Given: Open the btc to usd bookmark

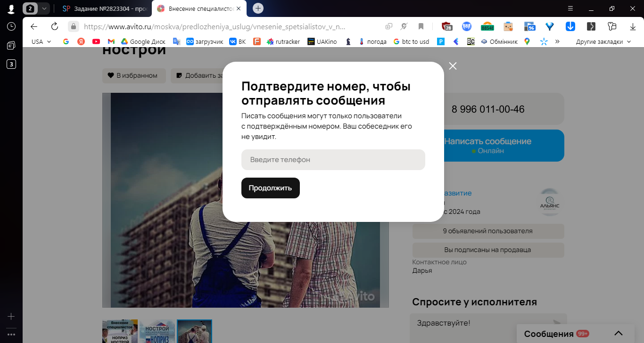Looking at the screenshot, I should click(411, 41).
